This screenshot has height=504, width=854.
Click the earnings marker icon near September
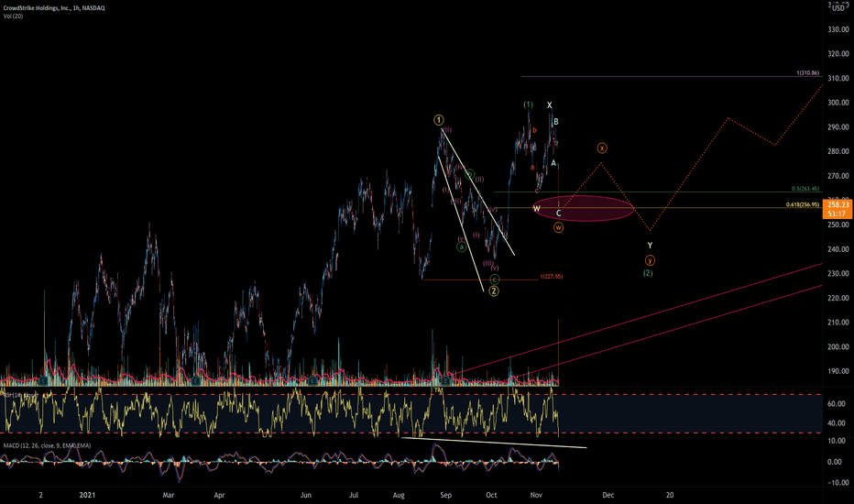[445, 381]
